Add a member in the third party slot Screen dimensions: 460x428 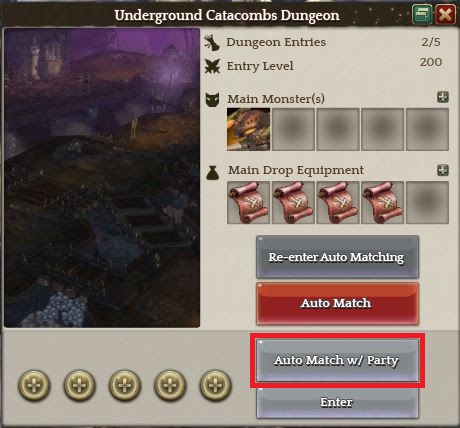click(x=125, y=385)
